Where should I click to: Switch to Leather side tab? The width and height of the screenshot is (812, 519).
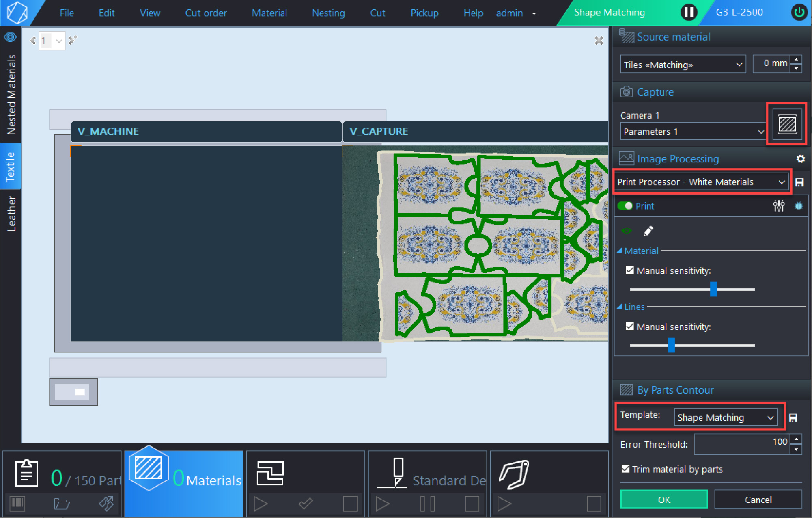point(11,213)
